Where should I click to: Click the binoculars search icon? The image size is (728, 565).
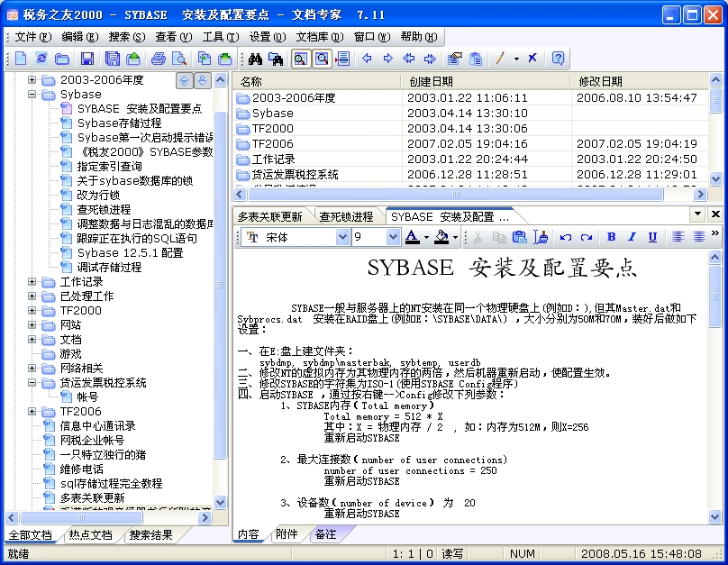pos(255,59)
